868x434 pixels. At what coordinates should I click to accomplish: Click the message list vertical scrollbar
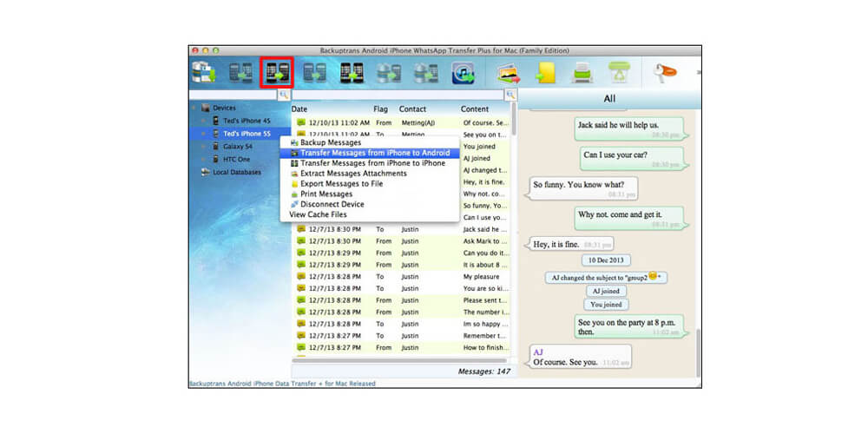coord(514,119)
